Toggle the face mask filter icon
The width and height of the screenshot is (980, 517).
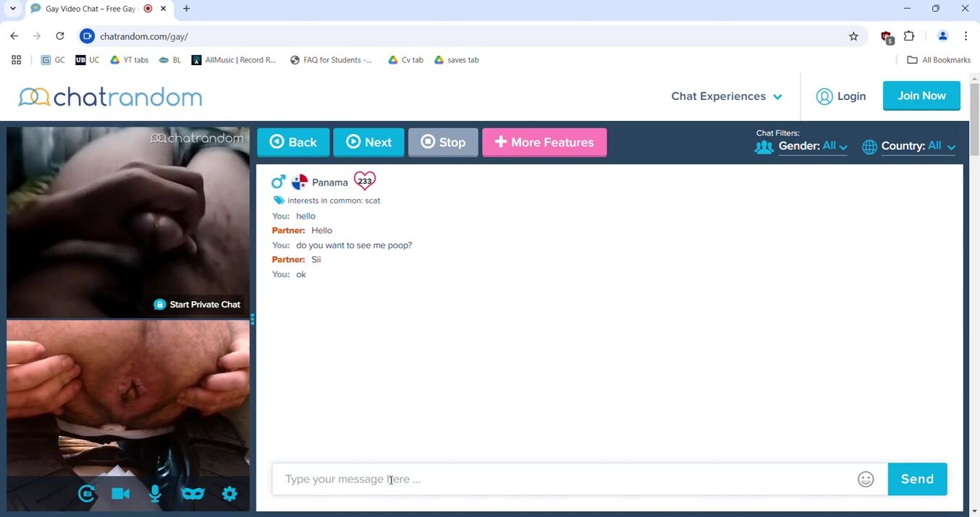193,494
